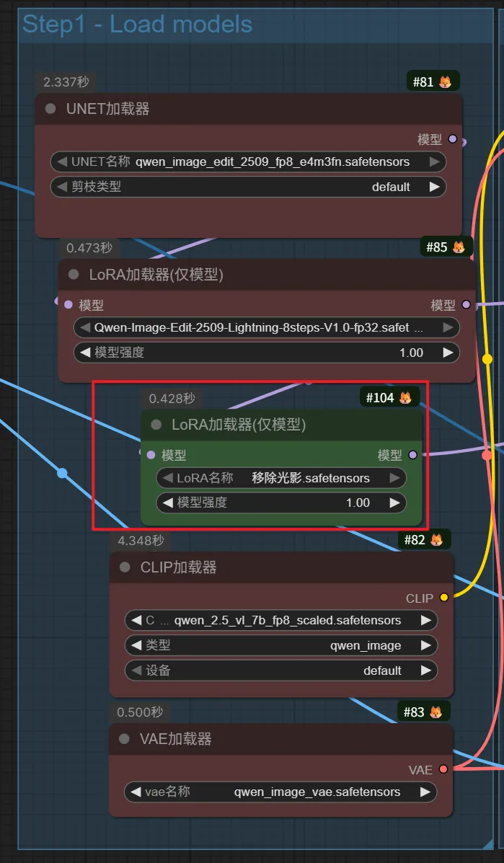Click right arrow of qwen_2.5_vl_7b_fp8_scaled field
This screenshot has height=863, width=504.
pyautogui.click(x=426, y=620)
